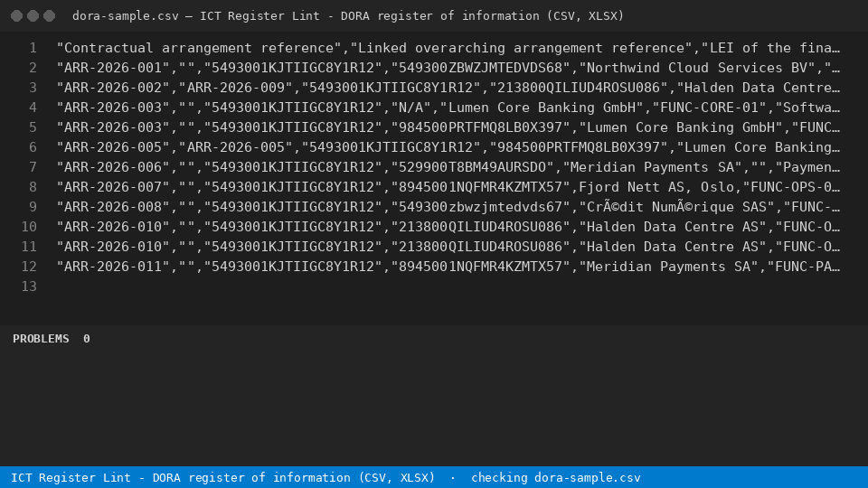Click "ARR-2026-008" cell
868x488 pixels.
pyautogui.click(x=113, y=208)
